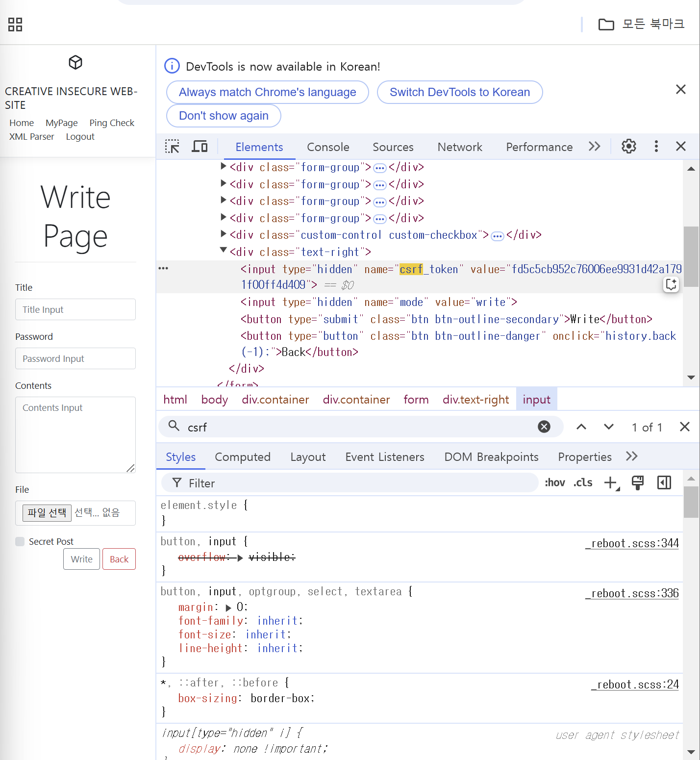Open the 모든 북마크 bookmarks folder

[x=641, y=24]
